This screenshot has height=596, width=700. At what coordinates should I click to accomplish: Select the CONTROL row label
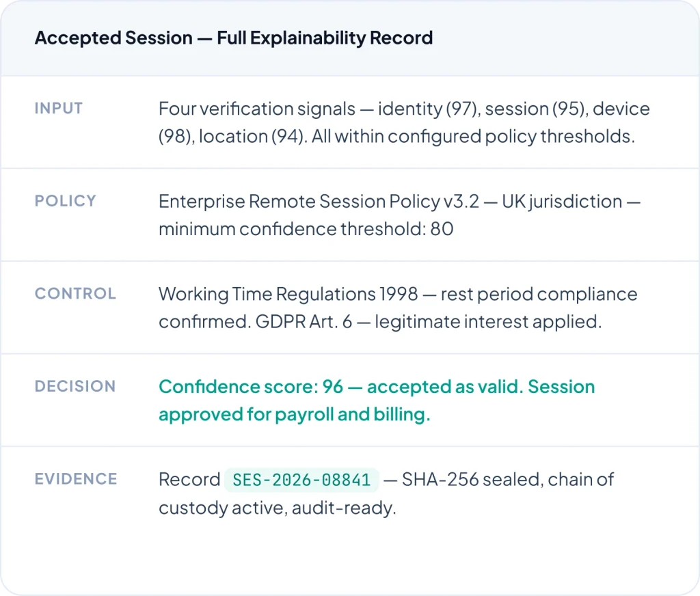click(x=75, y=294)
